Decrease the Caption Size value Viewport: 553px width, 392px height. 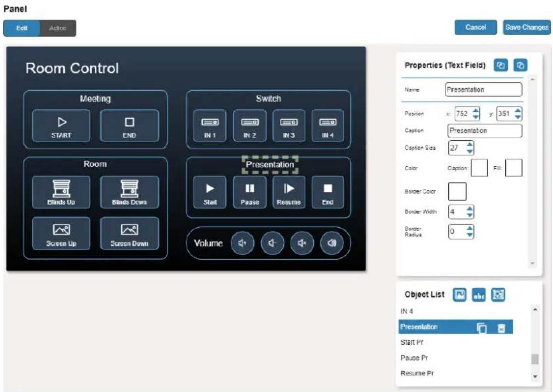(470, 151)
